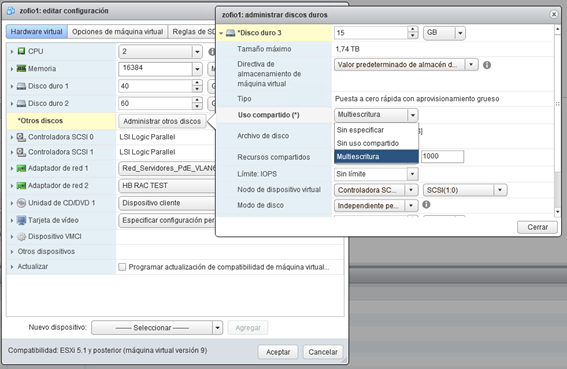Switch to Opciones de máquina virtual tab
Viewport: 567px width, 369px height.
(118, 32)
